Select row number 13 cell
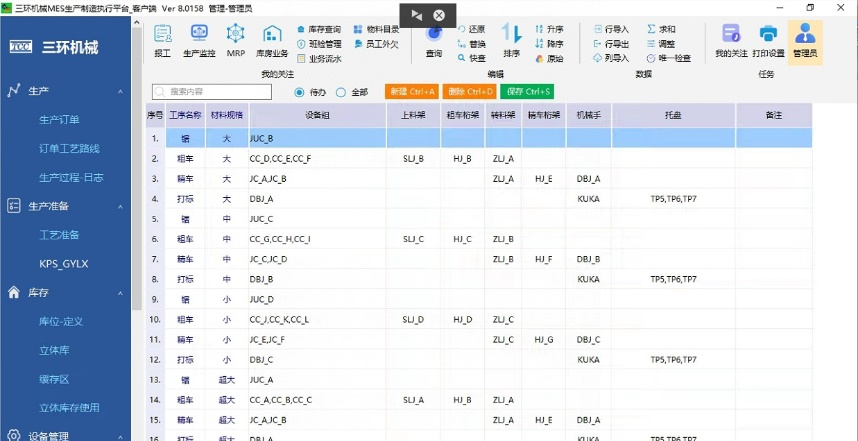 [155, 380]
